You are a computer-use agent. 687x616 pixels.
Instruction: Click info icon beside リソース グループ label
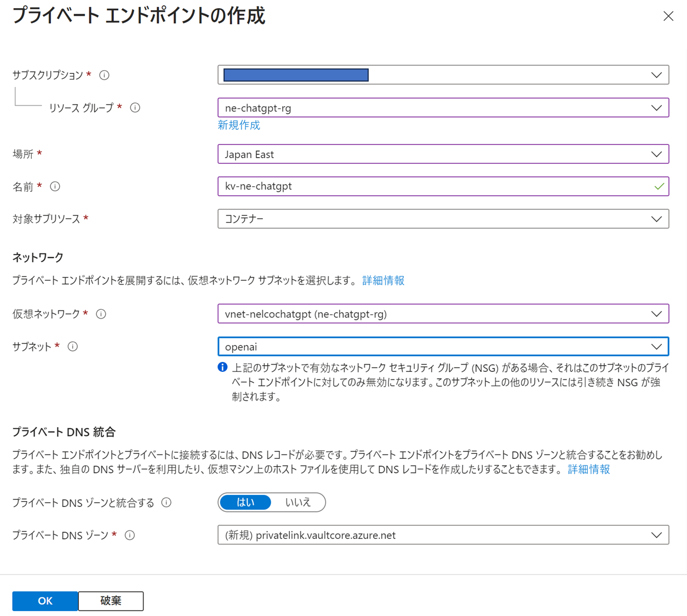click(x=135, y=108)
